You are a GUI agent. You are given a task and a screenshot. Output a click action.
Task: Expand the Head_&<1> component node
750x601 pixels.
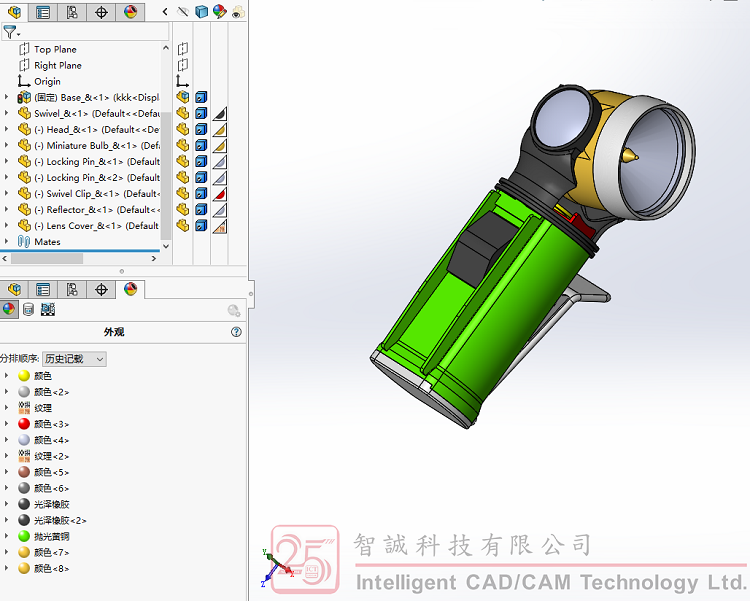(x=6, y=129)
